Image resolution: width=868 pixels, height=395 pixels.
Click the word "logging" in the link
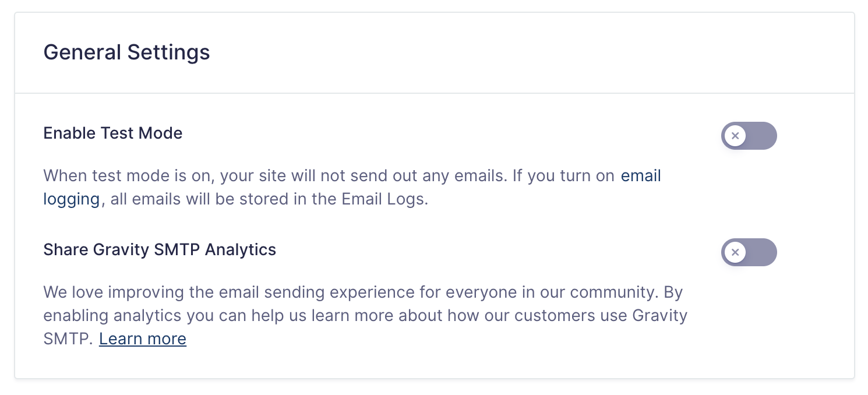tap(72, 199)
